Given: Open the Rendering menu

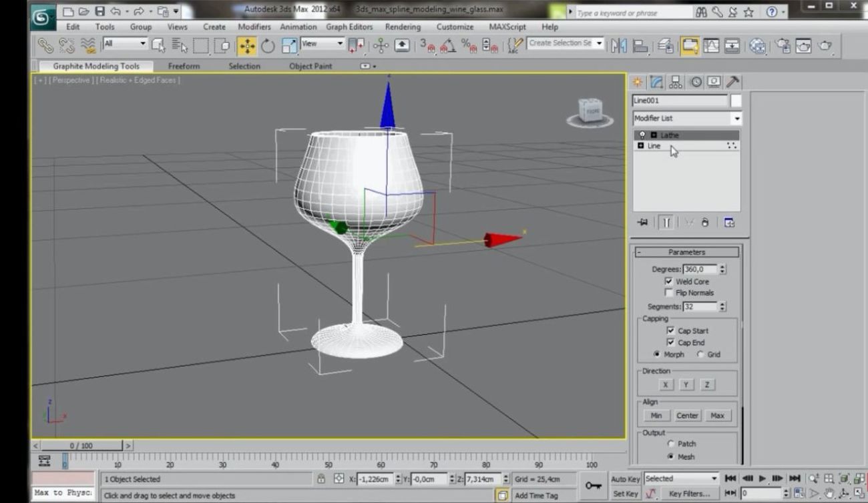Looking at the screenshot, I should 403,27.
